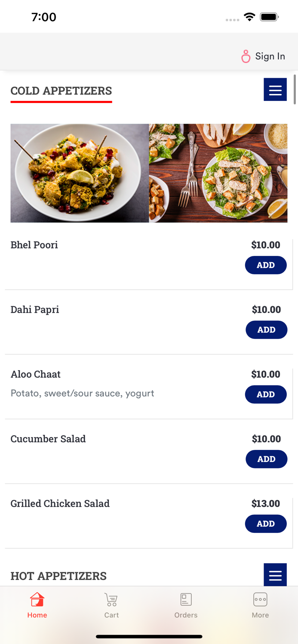The height and width of the screenshot is (644, 298).
Task: Click the Sign In person icon
Action: 246,56
